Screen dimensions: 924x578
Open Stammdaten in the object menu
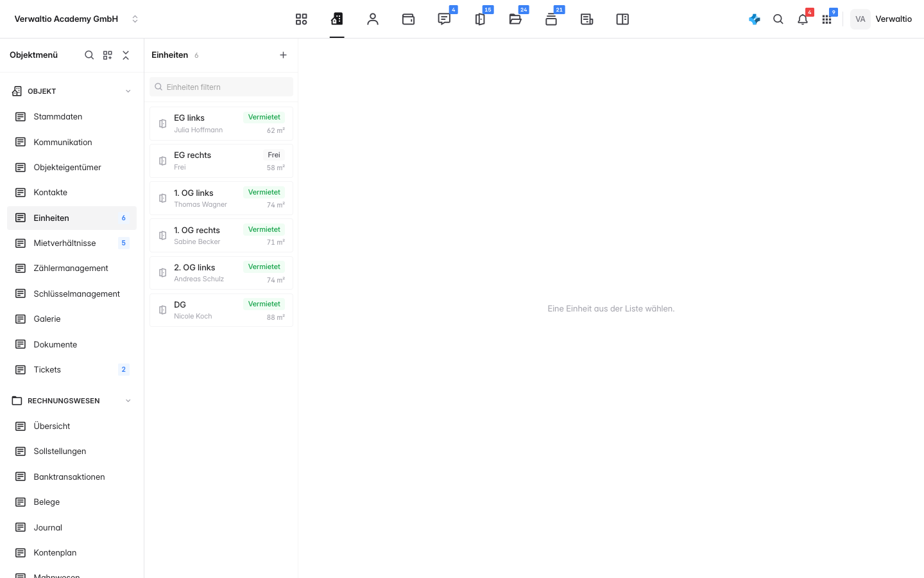(72, 117)
